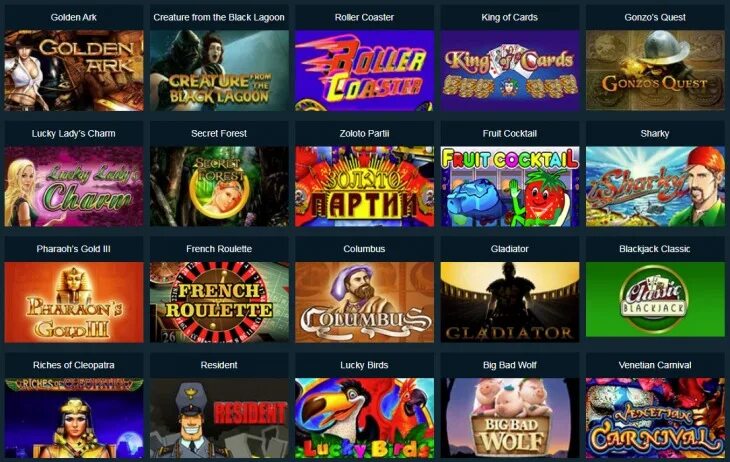Open the Resident game thumbnail
The height and width of the screenshot is (462, 730).
(x=219, y=418)
